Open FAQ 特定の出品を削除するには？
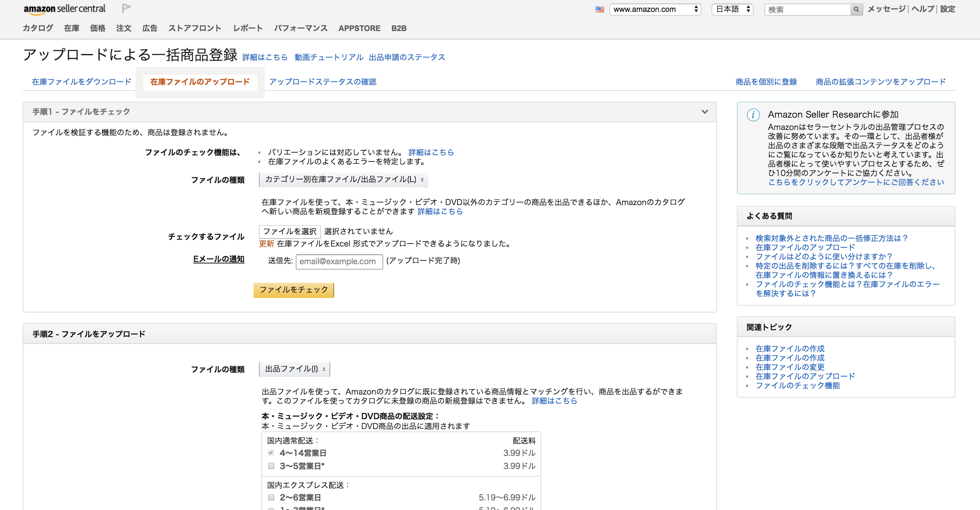The width and height of the screenshot is (980, 510). [847, 270]
